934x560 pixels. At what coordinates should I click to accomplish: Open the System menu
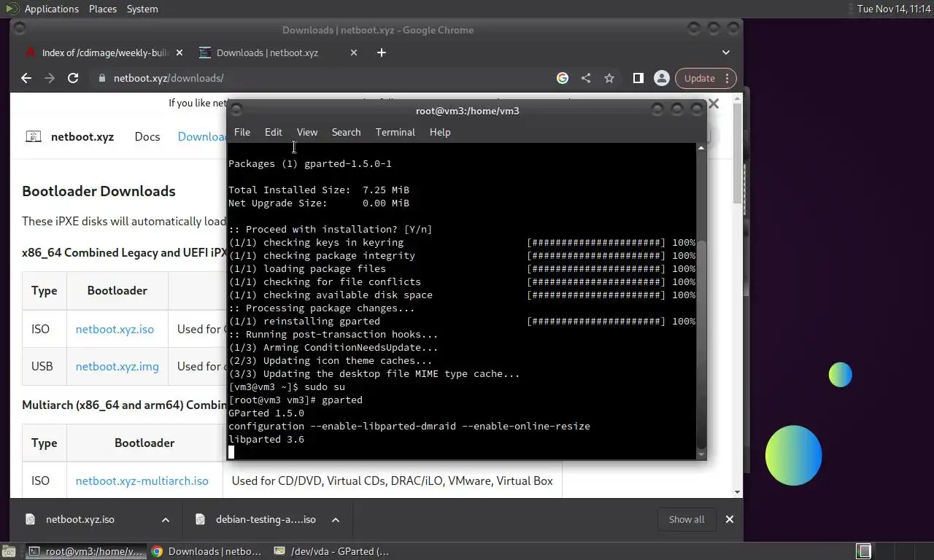click(x=142, y=9)
